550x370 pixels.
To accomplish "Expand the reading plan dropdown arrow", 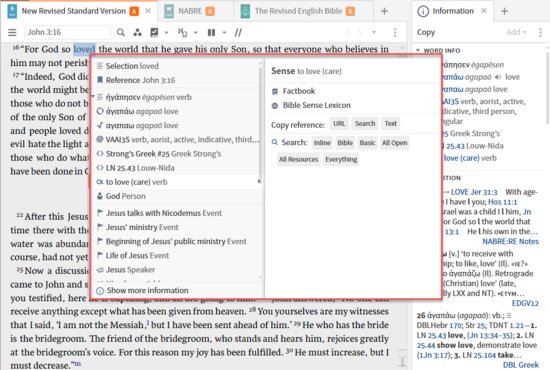I will pyautogui.click(x=166, y=33).
